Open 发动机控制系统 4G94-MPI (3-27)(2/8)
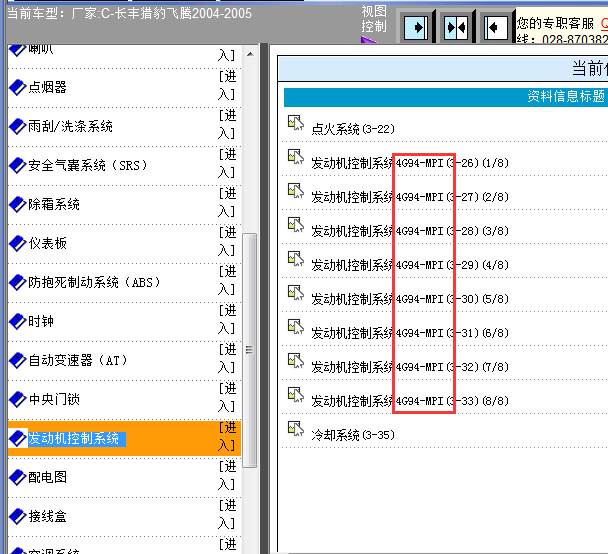The width and height of the screenshot is (608, 554). 410,197
